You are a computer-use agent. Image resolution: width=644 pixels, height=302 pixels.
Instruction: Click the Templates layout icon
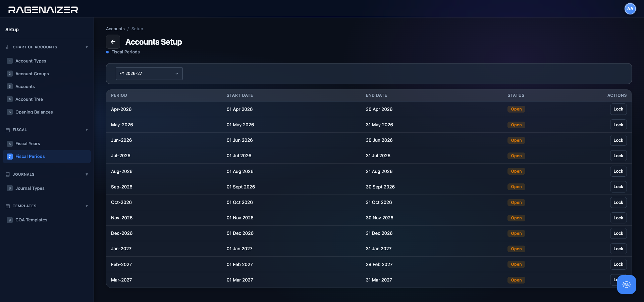8,206
